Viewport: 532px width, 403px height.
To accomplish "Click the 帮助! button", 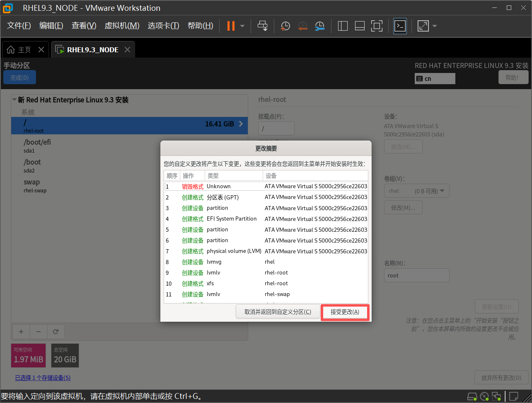I will pos(513,78).
